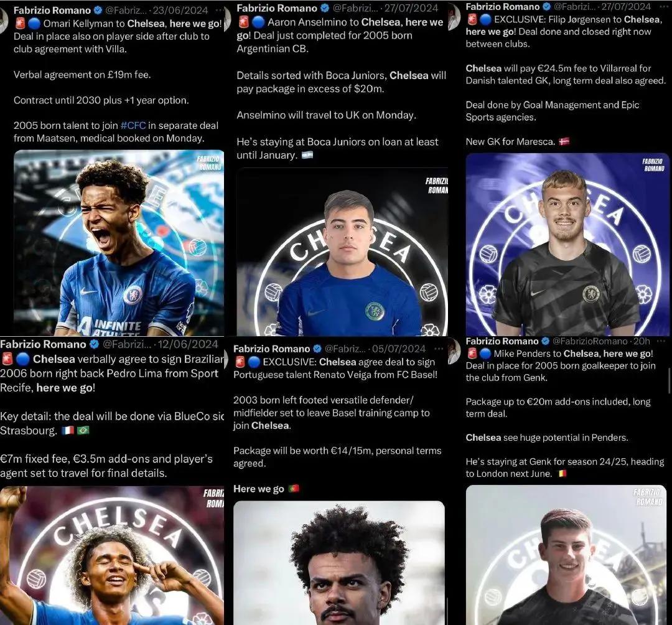Image resolution: width=672 pixels, height=625 pixels.
Task: Open the three-dot menu on the Mike Penders tweet
Action: pyautogui.click(x=661, y=341)
